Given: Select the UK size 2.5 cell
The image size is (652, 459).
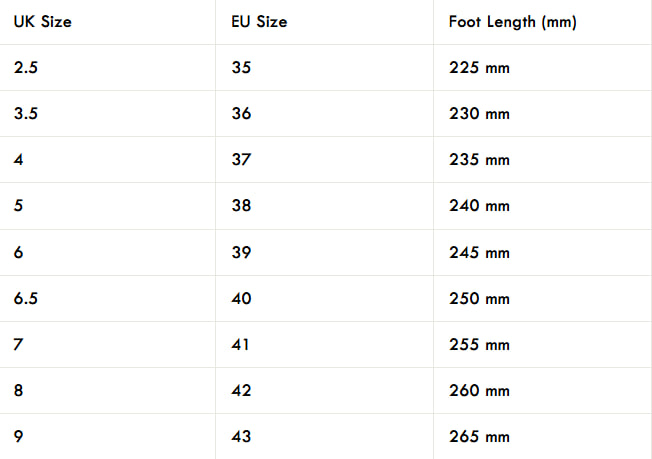Looking at the screenshot, I should coord(27,67).
